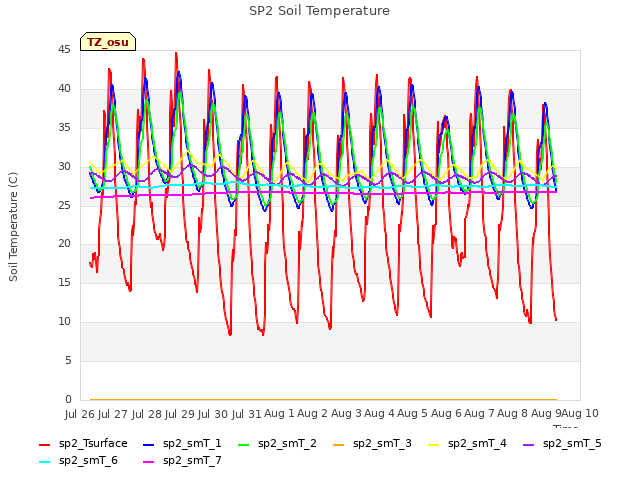Toggle the sp2_smT_3 legend label
Image resolution: width=640 pixels, height=480 pixels.
coord(382,444)
